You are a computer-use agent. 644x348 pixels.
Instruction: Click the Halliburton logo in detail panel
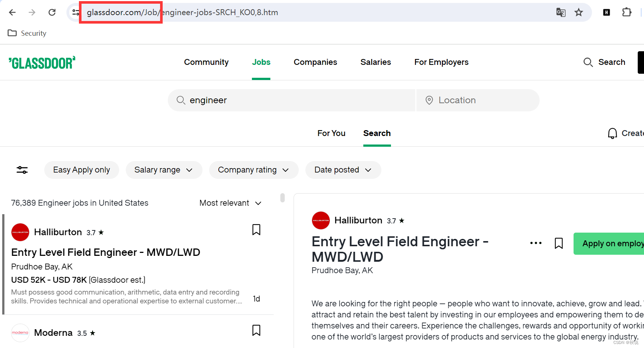[321, 220]
